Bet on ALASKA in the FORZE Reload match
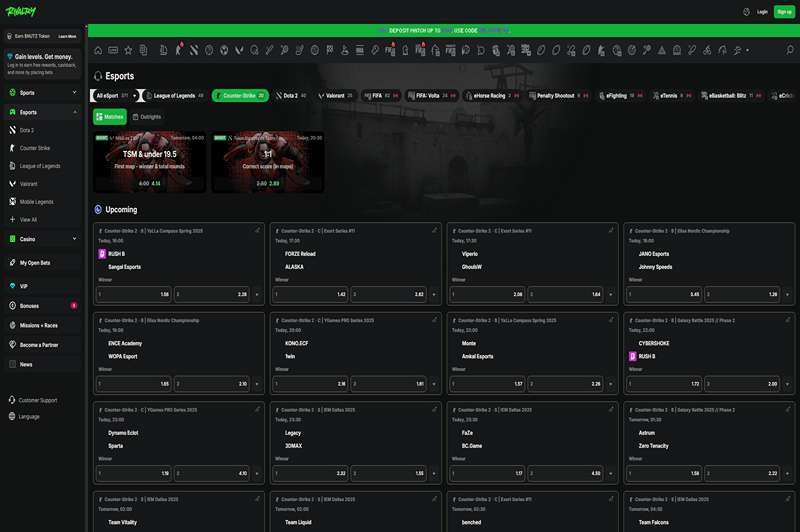The height and width of the screenshot is (532, 800). [389, 294]
